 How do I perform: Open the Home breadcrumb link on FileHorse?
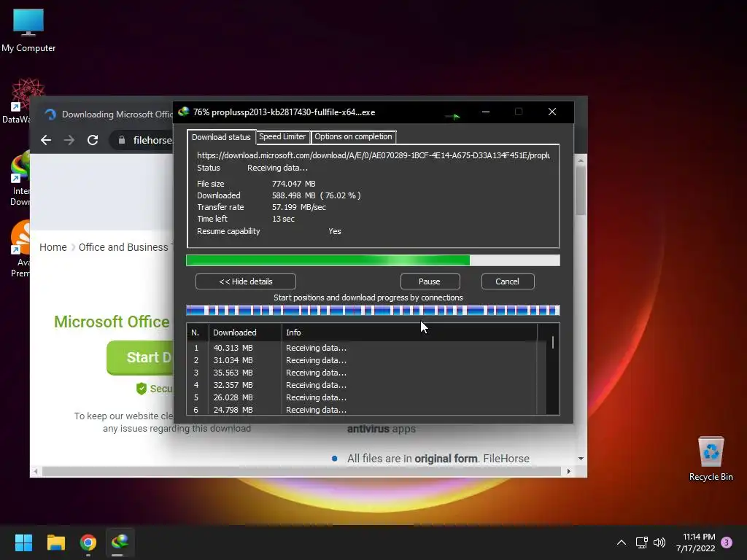coord(53,247)
